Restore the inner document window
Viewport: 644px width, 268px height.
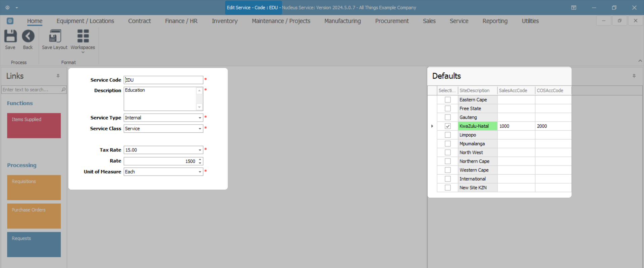620,21
